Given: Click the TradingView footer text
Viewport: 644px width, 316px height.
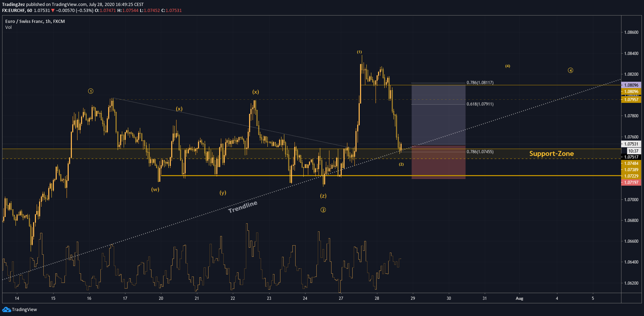Looking at the screenshot, I should coord(24,310).
